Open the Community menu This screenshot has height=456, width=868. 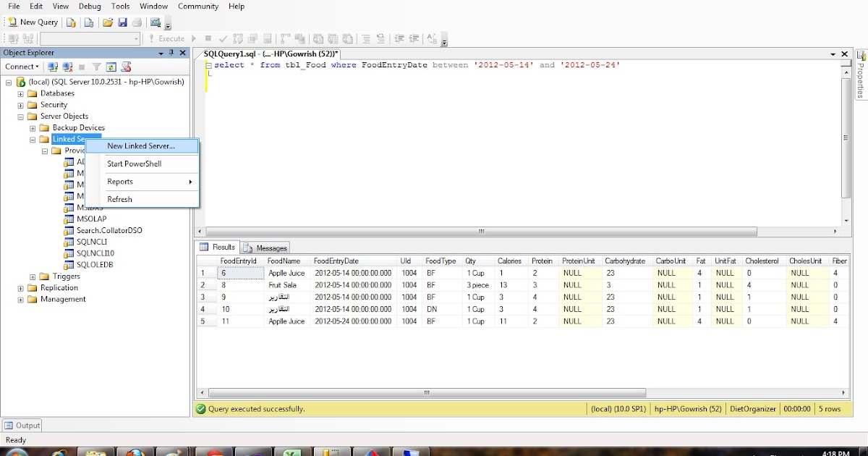[x=198, y=6]
